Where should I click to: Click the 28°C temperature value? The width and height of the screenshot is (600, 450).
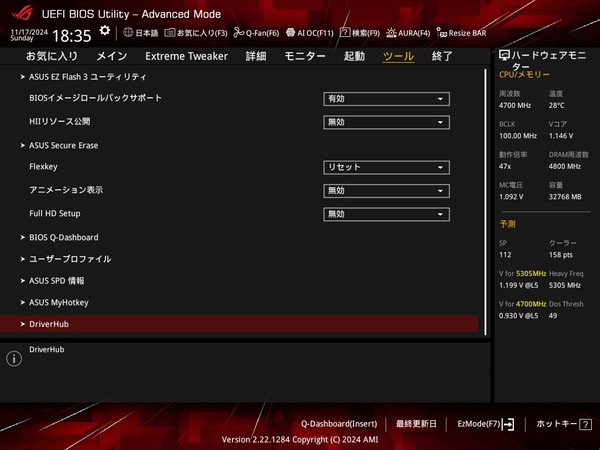tap(557, 105)
